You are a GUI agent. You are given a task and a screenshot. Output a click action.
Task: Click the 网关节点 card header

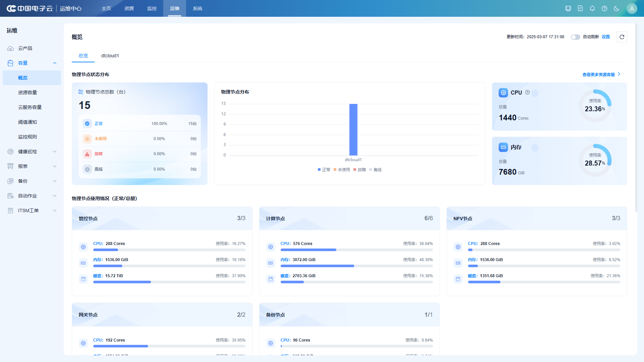point(162,315)
